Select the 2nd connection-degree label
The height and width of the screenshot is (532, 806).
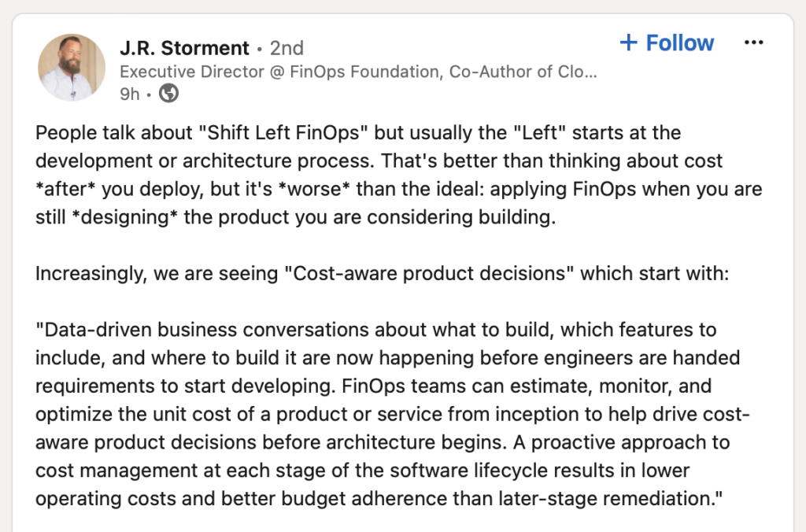(287, 48)
